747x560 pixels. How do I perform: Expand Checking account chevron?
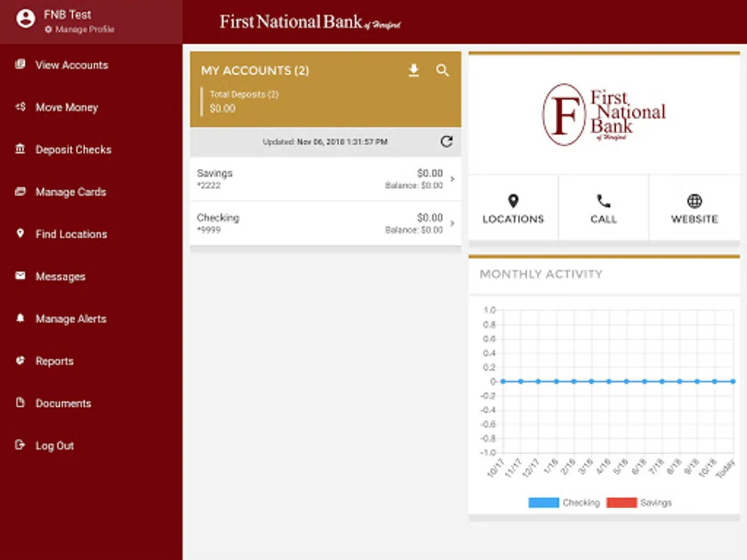point(453,223)
